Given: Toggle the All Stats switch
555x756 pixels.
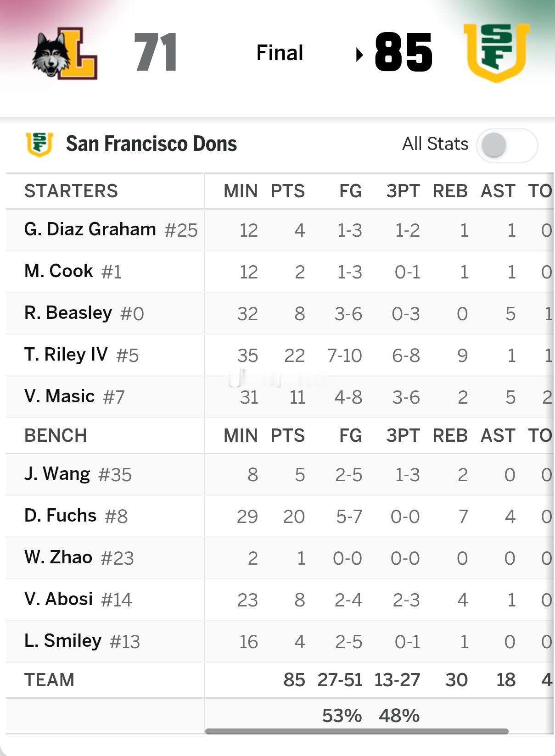Looking at the screenshot, I should [507, 145].
